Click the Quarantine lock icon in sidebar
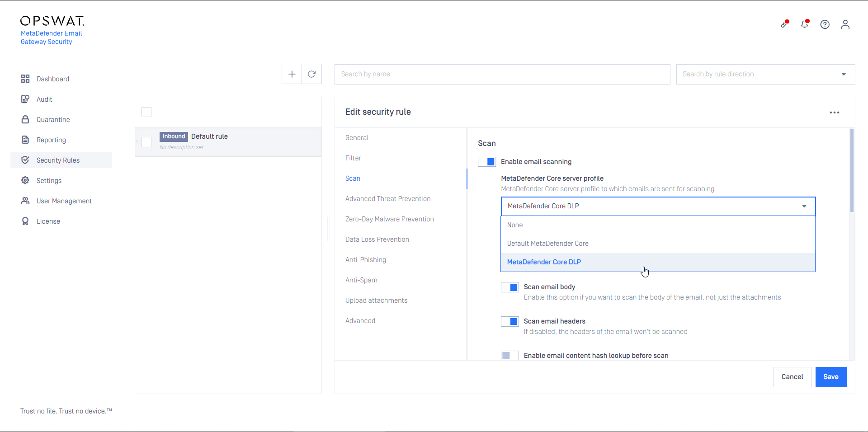Image resolution: width=868 pixels, height=432 pixels. coord(25,120)
